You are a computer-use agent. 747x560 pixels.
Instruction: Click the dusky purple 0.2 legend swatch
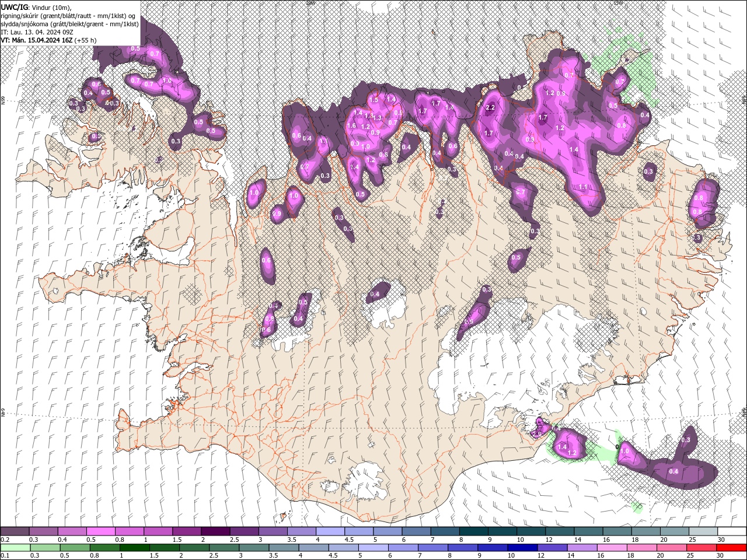pos(15,531)
